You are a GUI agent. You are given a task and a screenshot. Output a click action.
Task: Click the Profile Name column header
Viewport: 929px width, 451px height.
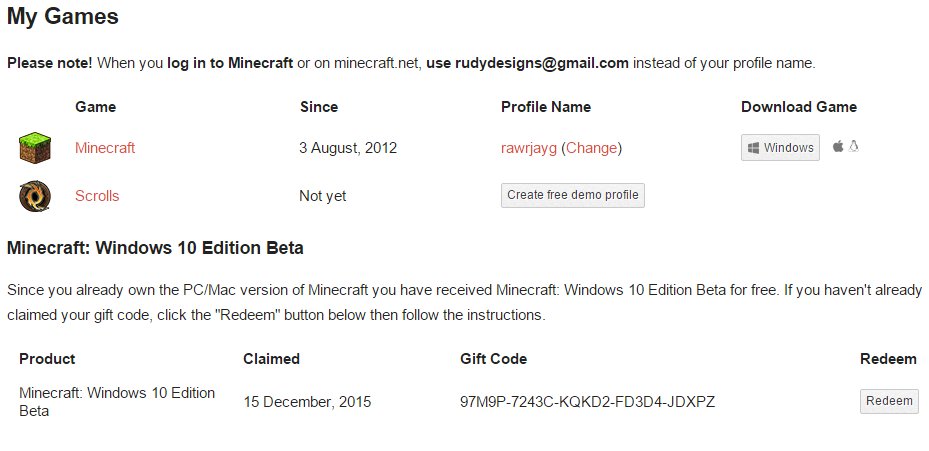(546, 107)
